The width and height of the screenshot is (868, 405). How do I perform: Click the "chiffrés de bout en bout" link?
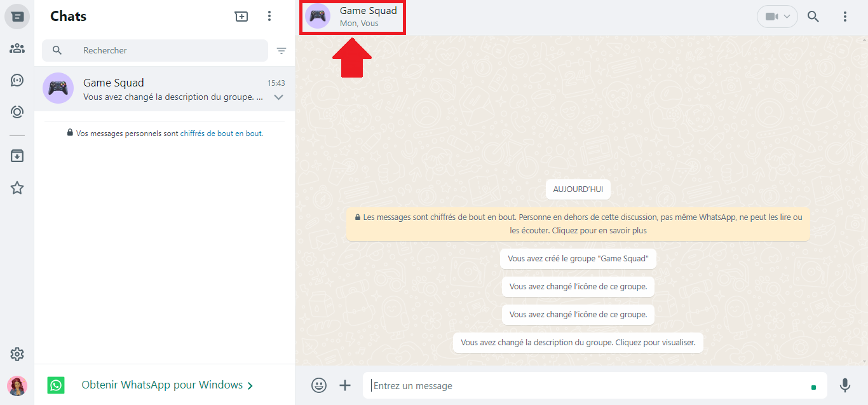tap(220, 134)
